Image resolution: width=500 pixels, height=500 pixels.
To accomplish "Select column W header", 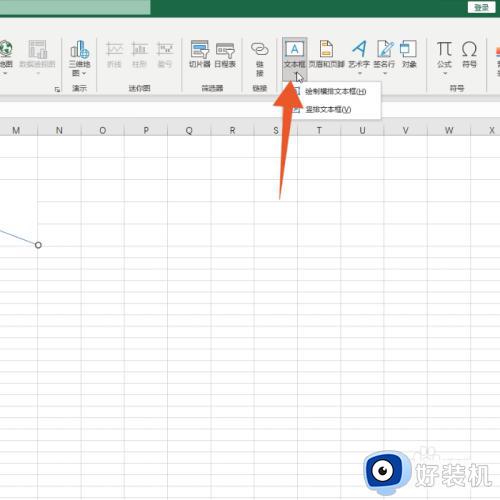I will coord(449,130).
